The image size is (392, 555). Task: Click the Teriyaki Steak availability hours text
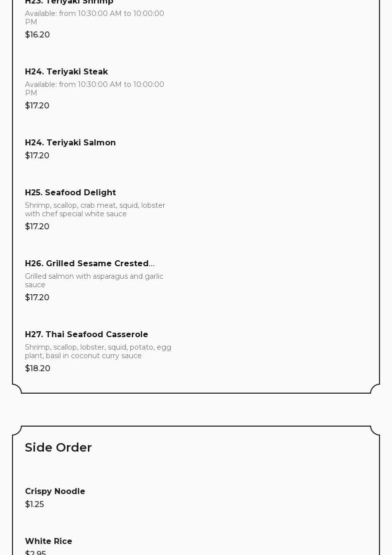[x=94, y=88]
